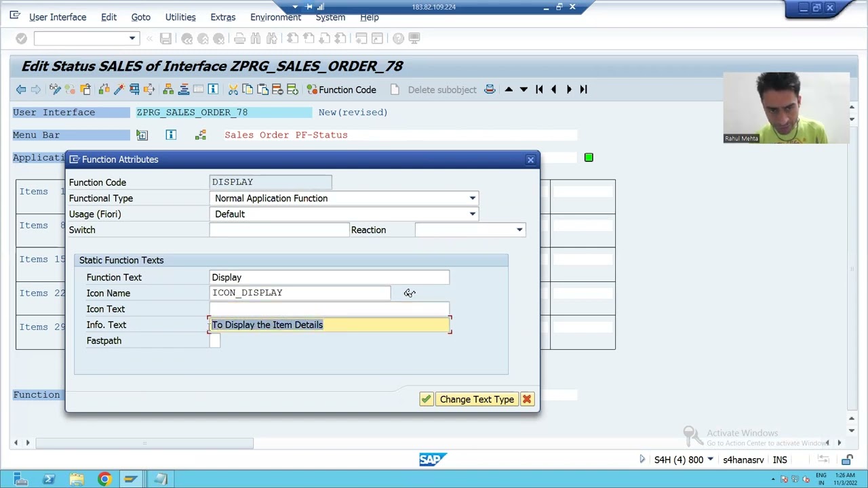The height and width of the screenshot is (488, 868).
Task: Click the blue Information icon in toolbar
Action: click(x=213, y=89)
